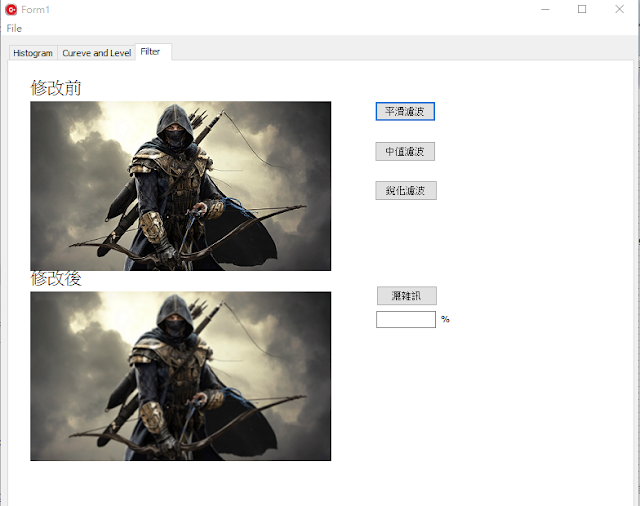Click the 修改前 original image preview
Screen dimensions: 640x506
pos(180,186)
